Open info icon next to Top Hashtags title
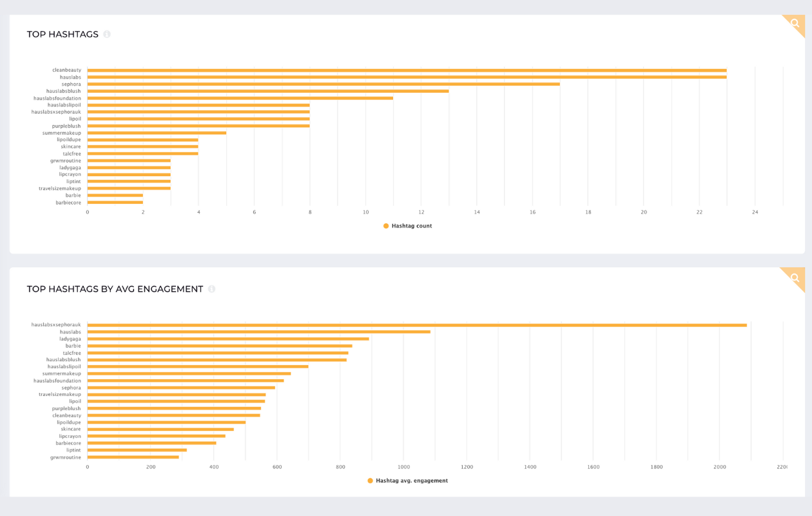This screenshot has height=516, width=812. [x=107, y=34]
